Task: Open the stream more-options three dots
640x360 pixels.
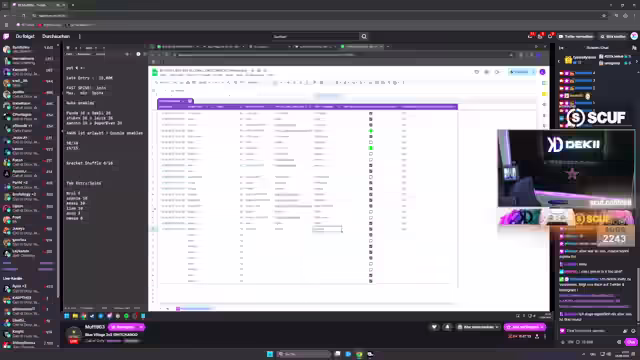Action: coord(545,336)
